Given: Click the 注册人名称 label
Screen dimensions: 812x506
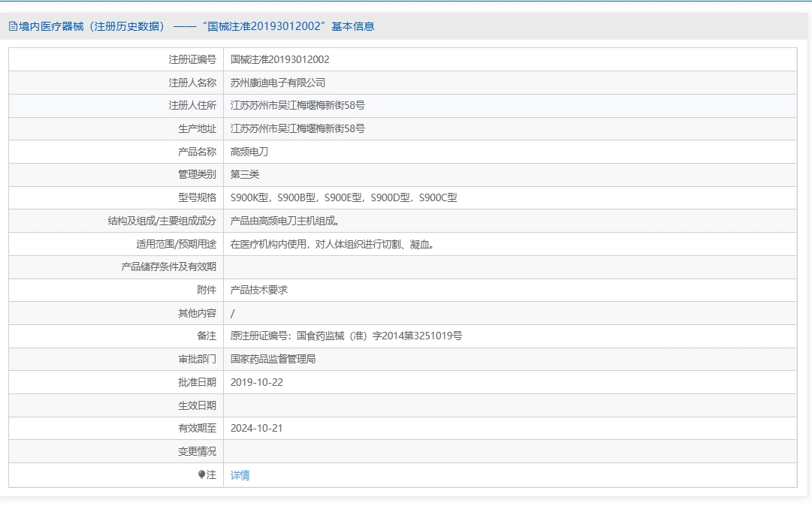Looking at the screenshot, I should [192, 83].
